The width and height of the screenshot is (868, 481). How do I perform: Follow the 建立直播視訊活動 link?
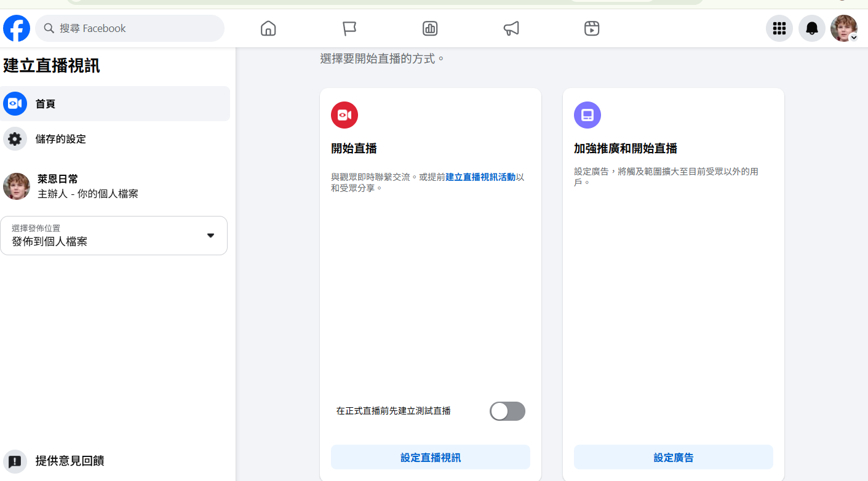tap(480, 177)
